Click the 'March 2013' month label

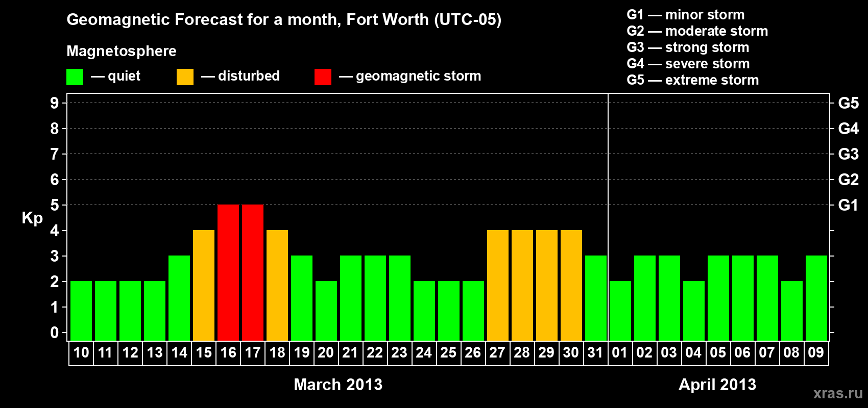pyautogui.click(x=338, y=385)
